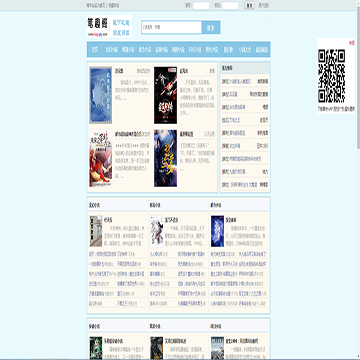Click the password input field in top bar
This screenshot has width=360, height=360.
pos(230,6)
